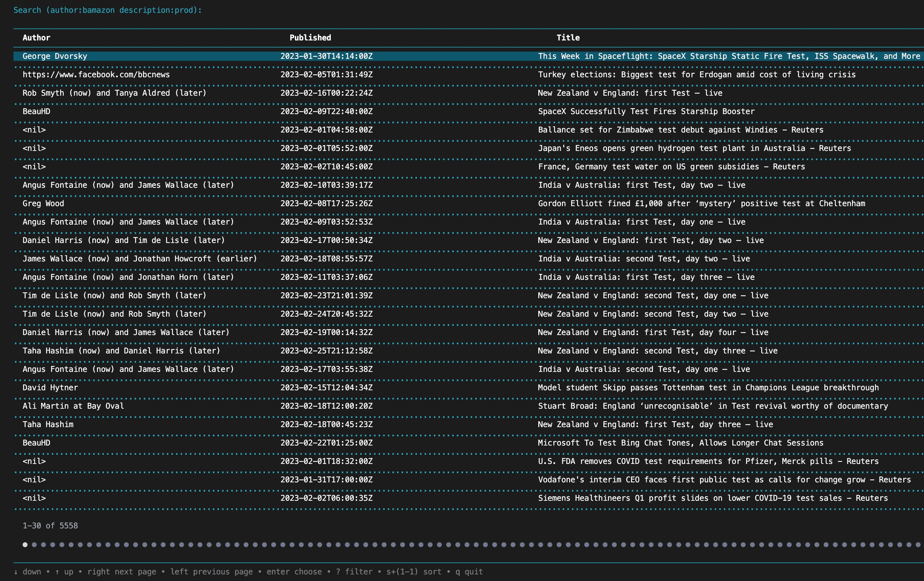Click the Author column header
Viewport: 924px width, 581px height.
tap(36, 37)
